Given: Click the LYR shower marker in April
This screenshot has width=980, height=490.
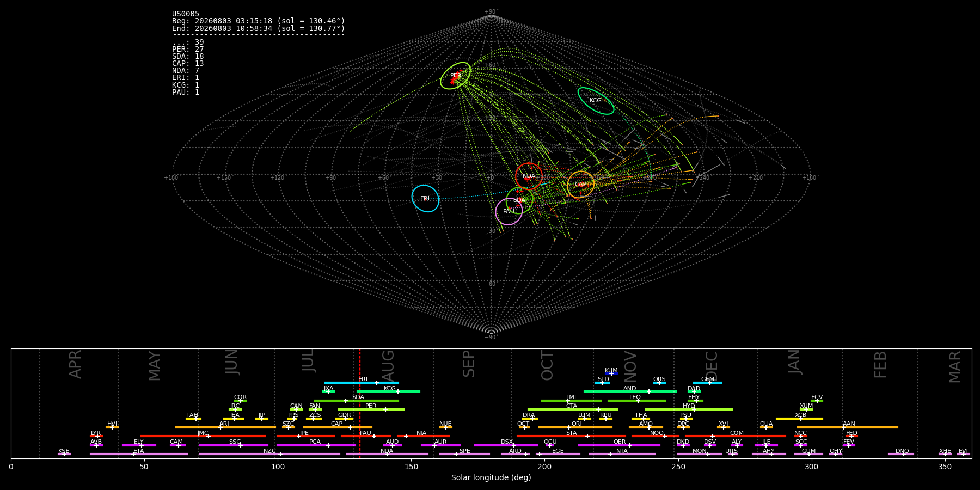Looking at the screenshot, I should 97,436.
